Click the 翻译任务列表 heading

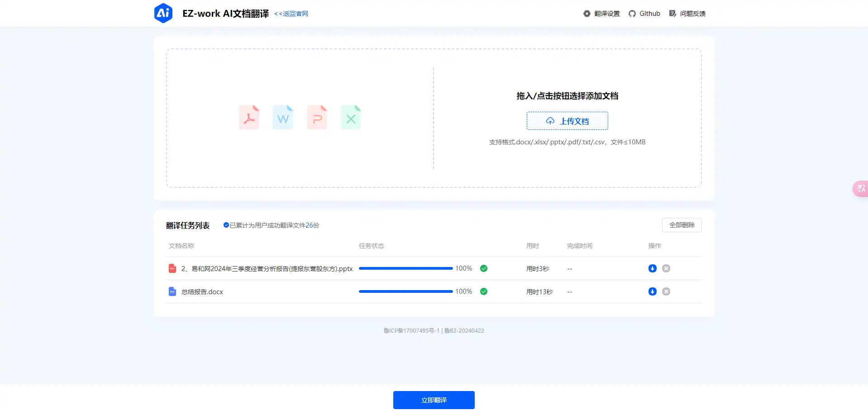[x=188, y=225]
